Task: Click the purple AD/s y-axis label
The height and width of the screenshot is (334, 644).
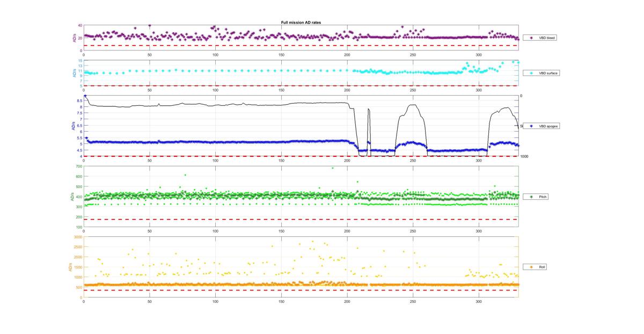Action: point(74,38)
